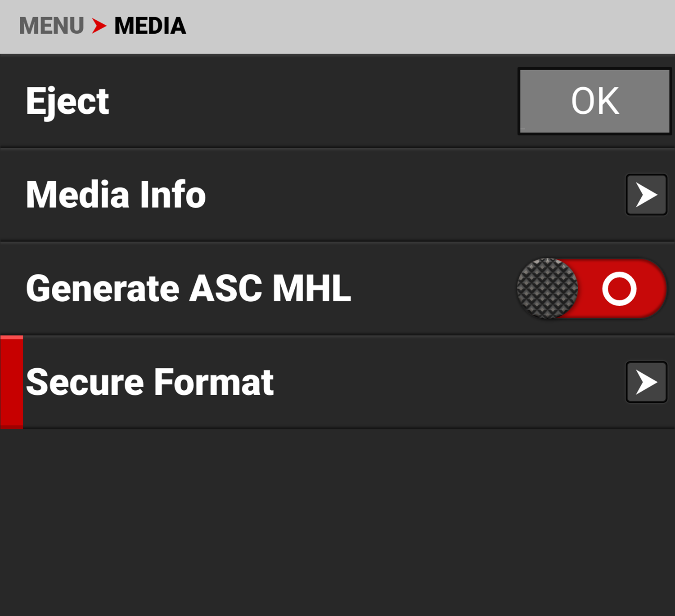Click empty space in the Media Info row
675x616 pixels.
click(x=405, y=195)
